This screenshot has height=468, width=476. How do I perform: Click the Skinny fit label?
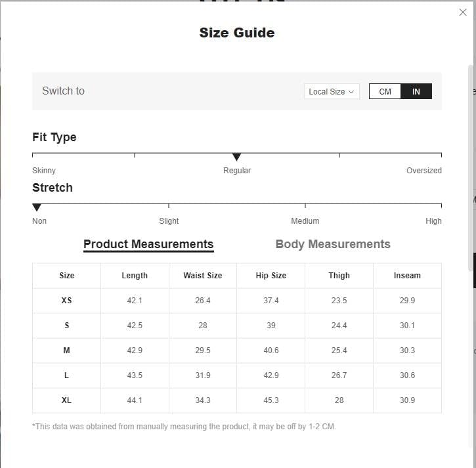[x=44, y=171]
